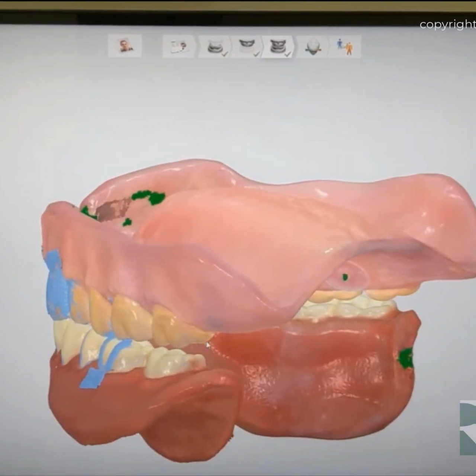Image resolution: width=476 pixels, height=476 pixels.
Task: Select the orange patient figure icon
Action: (x=349, y=48)
